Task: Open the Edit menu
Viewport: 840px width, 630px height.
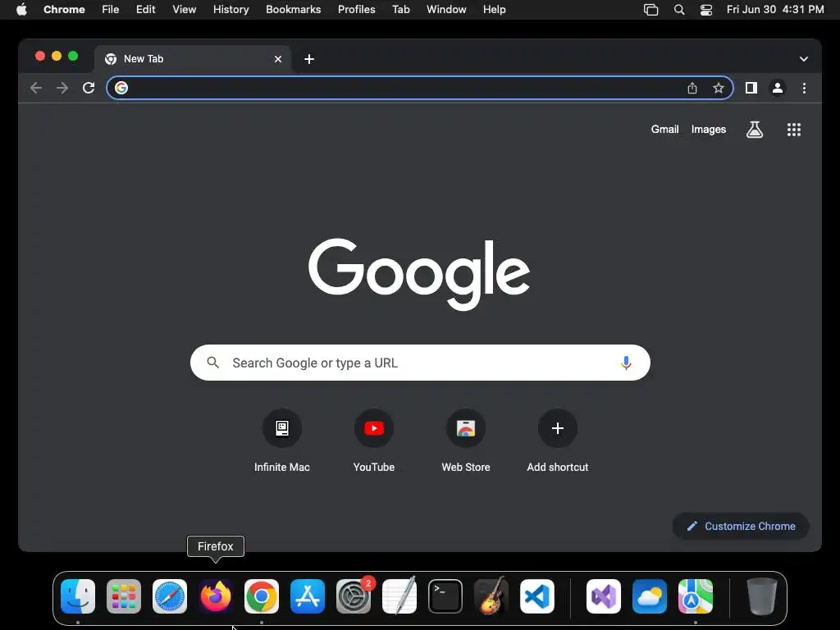Action: [146, 10]
